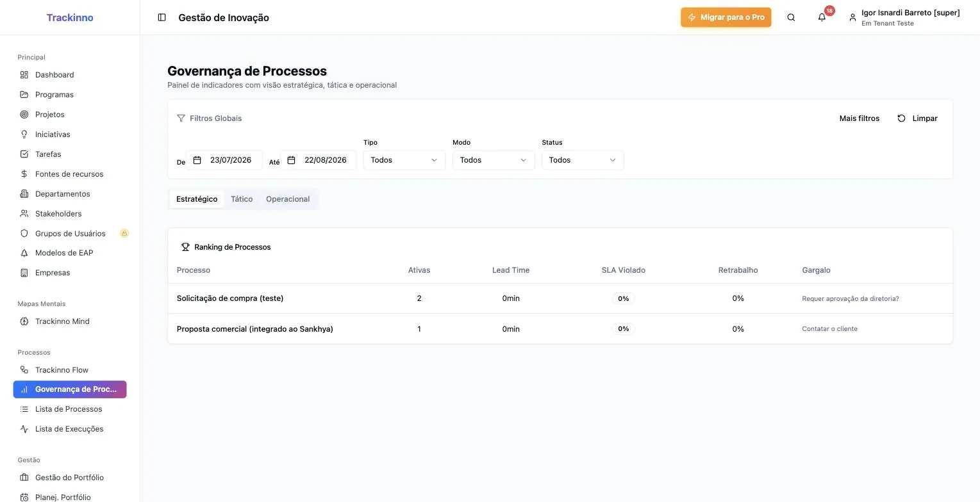
Task: Click the Grupos de Usuários shield icon
Action: [24, 234]
